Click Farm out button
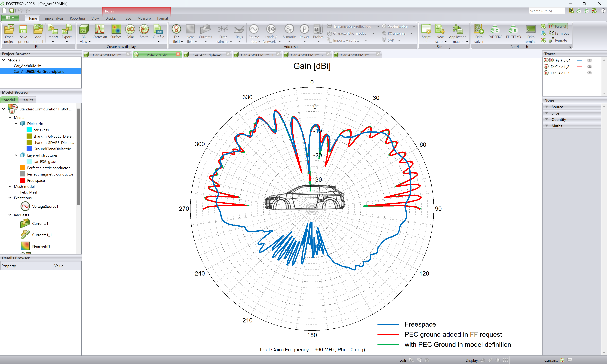 559,33
